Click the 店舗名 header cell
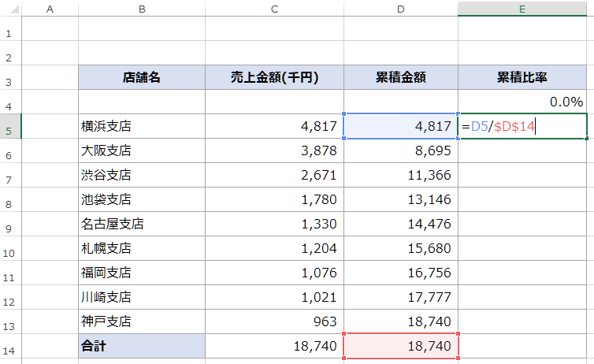 142,77
